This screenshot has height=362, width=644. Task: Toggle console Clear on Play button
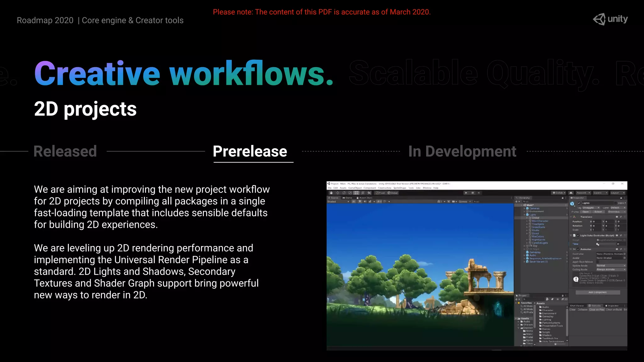(x=597, y=310)
